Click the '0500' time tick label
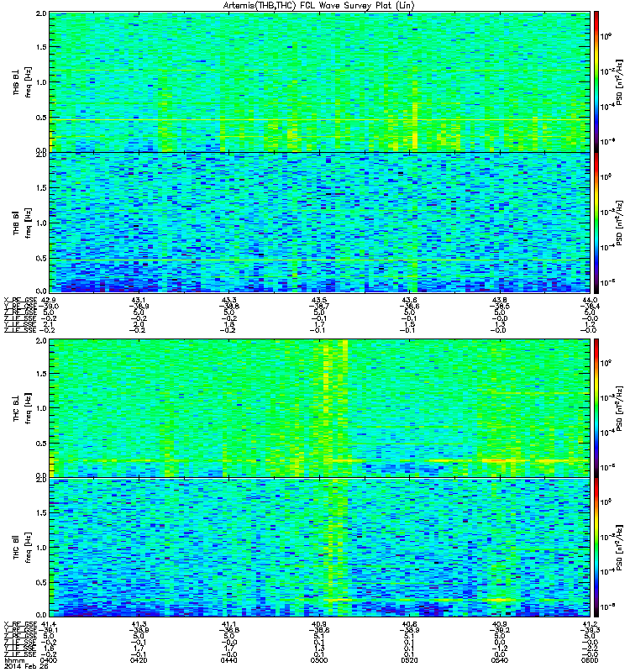This screenshot has width=630, height=672. point(319,660)
